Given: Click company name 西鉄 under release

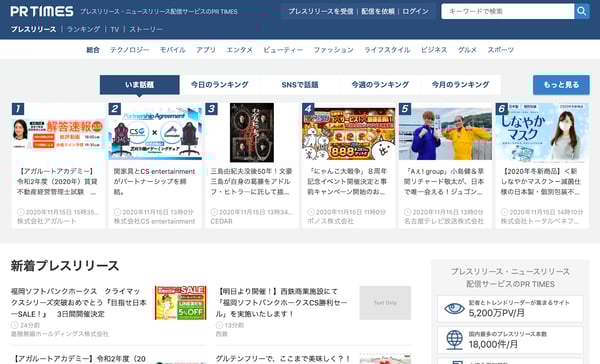Looking at the screenshot, I should point(222,334).
